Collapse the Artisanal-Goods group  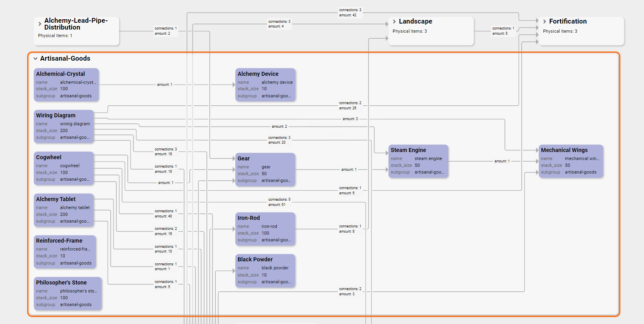(36, 59)
